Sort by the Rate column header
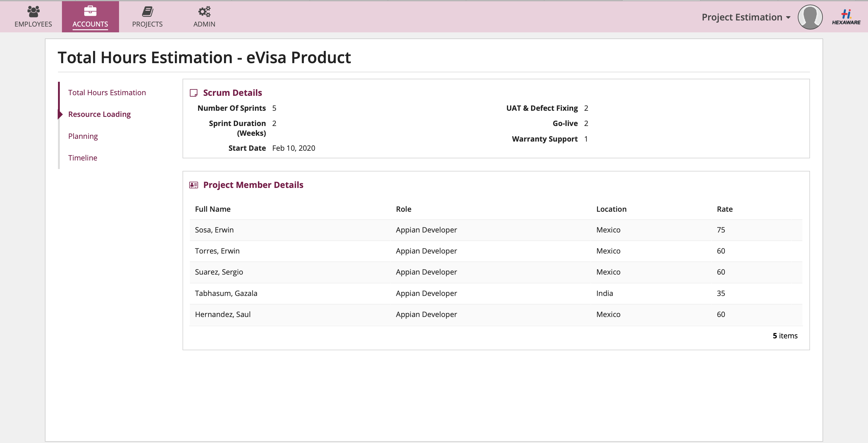Image resolution: width=868 pixels, height=443 pixels. click(x=725, y=209)
